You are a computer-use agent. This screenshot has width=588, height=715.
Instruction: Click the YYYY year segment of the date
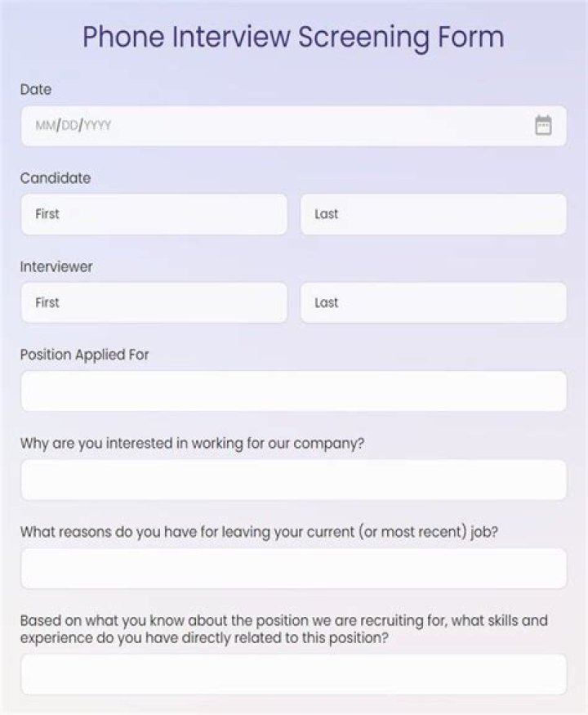tap(98, 125)
